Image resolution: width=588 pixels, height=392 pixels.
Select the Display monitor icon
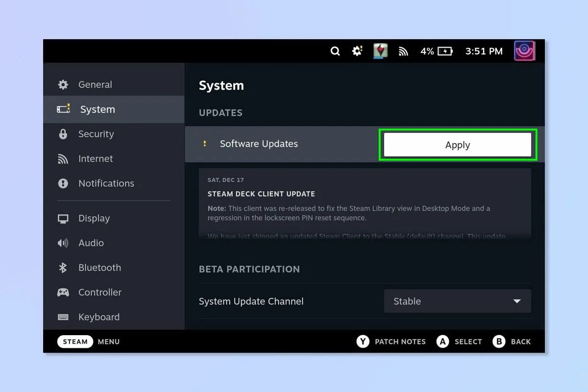(63, 219)
